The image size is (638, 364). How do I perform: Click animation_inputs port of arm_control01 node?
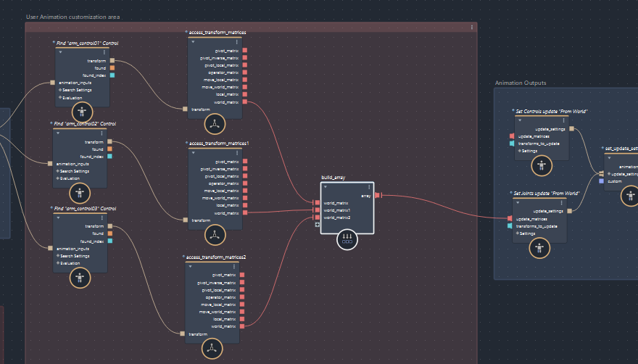pos(52,83)
